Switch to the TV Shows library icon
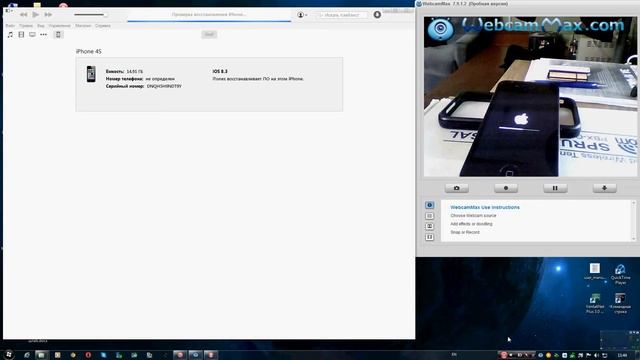Image resolution: width=640 pixels, height=360 pixels. [x=32, y=35]
